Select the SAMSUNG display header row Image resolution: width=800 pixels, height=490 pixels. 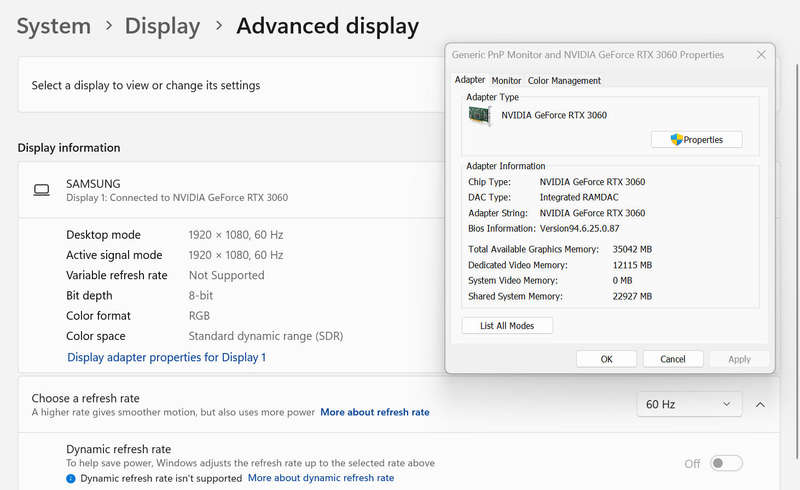[x=232, y=190]
